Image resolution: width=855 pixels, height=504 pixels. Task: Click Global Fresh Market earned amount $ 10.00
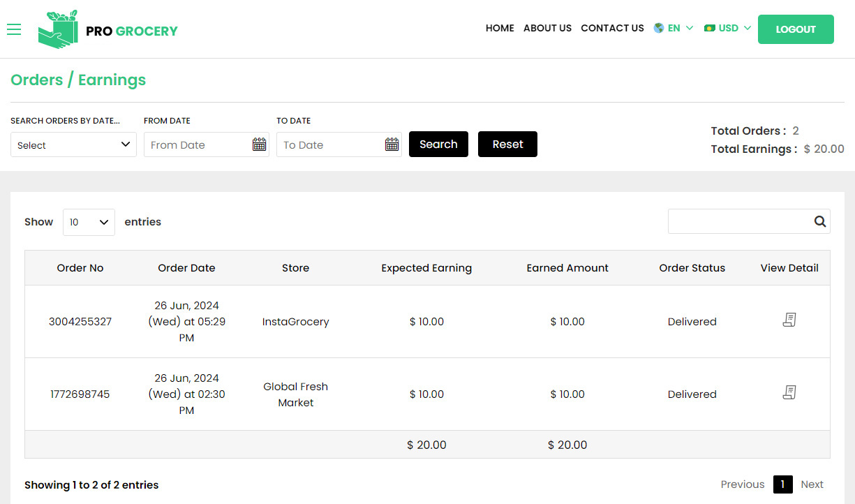(x=567, y=394)
